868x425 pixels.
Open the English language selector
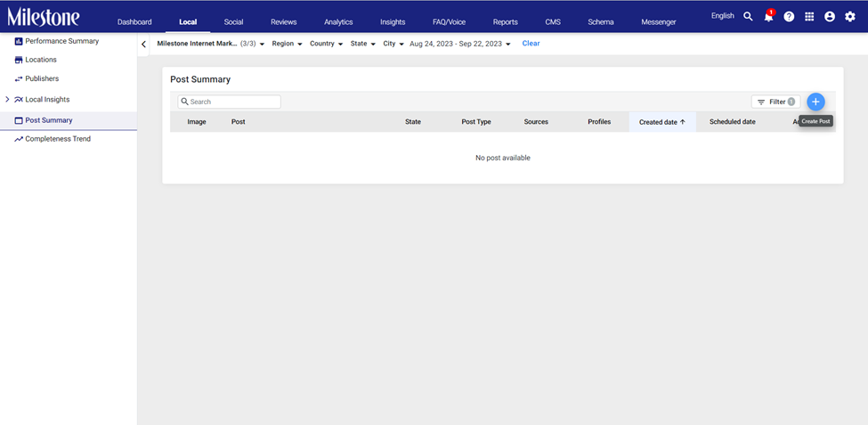point(722,16)
